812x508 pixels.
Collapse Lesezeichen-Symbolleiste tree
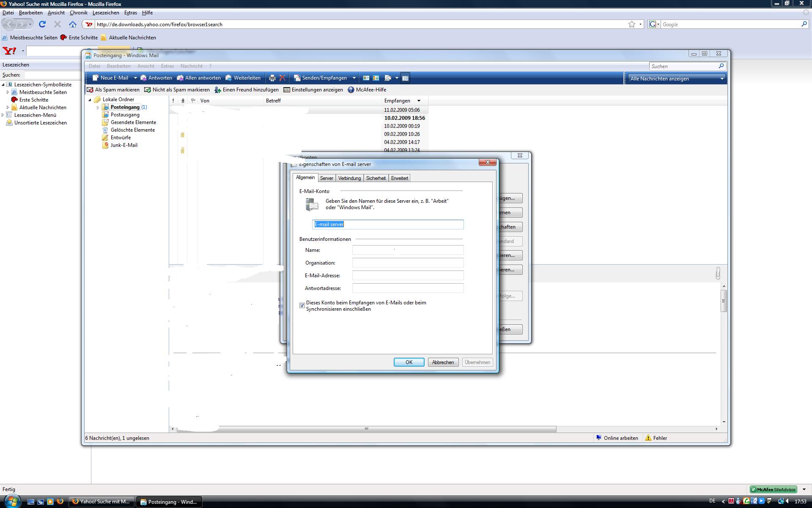click(3, 84)
